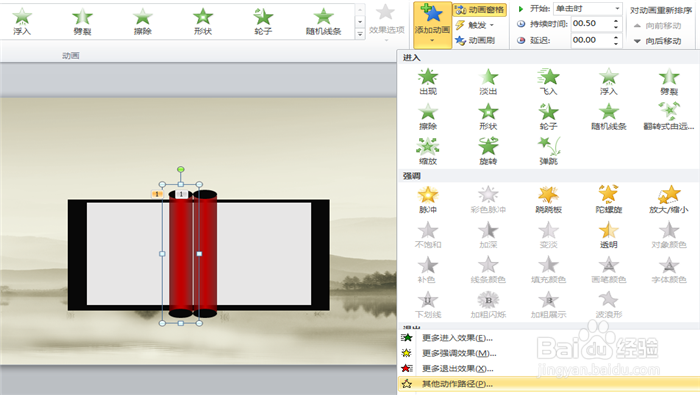Image resolution: width=700 pixels, height=395 pixels.
Task: Apply the 放大/缩小 emphasis effect
Action: coord(669,200)
